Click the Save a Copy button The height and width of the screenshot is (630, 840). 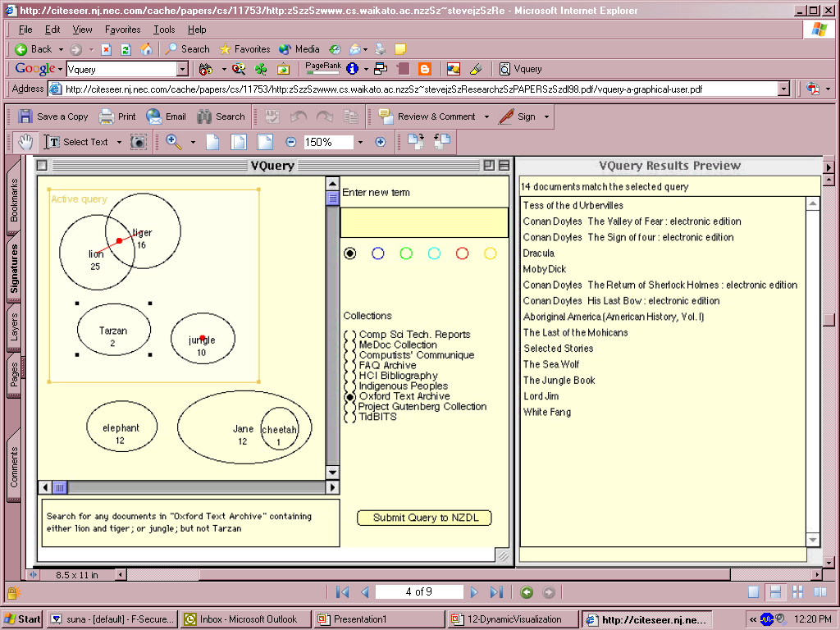(x=53, y=116)
